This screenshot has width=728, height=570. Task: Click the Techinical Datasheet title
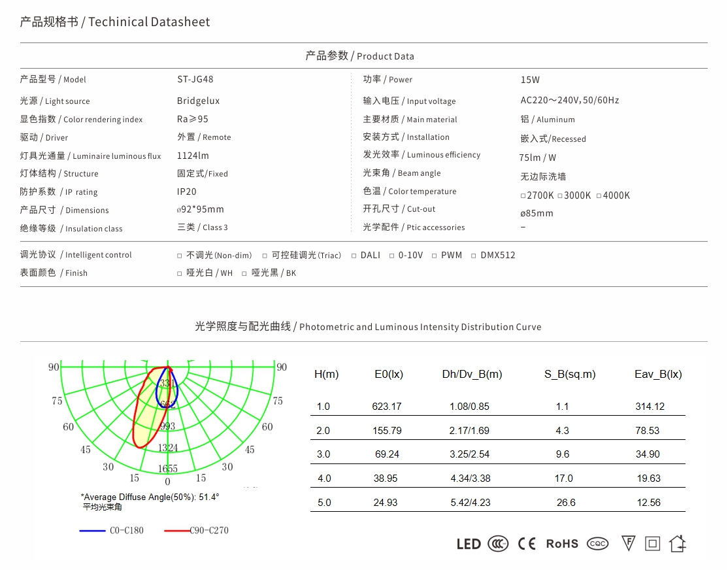pos(149,22)
